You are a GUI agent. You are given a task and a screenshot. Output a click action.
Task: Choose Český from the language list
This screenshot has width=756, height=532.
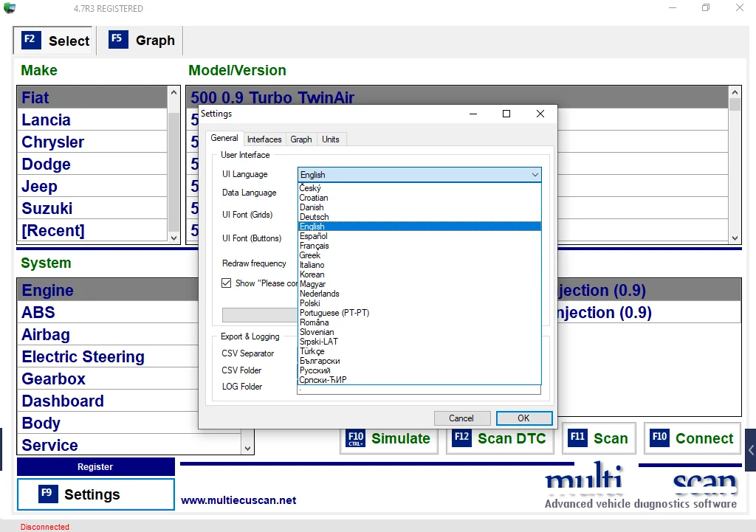click(x=419, y=188)
